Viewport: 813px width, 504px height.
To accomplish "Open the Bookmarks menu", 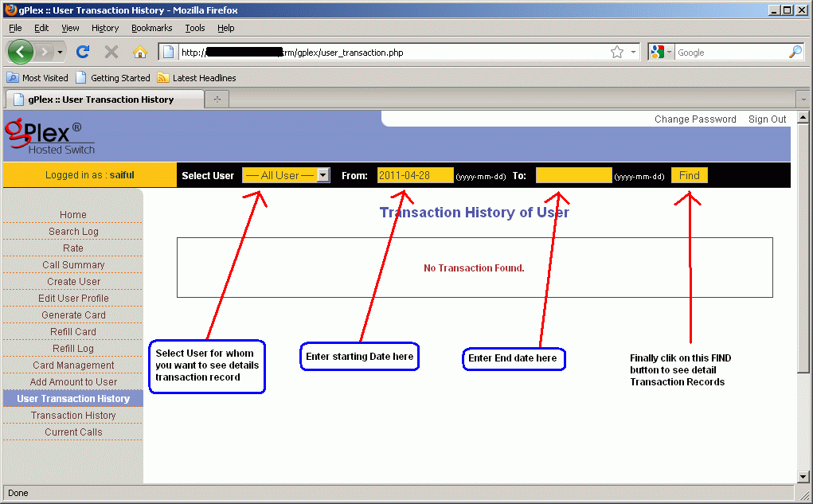I will (151, 28).
